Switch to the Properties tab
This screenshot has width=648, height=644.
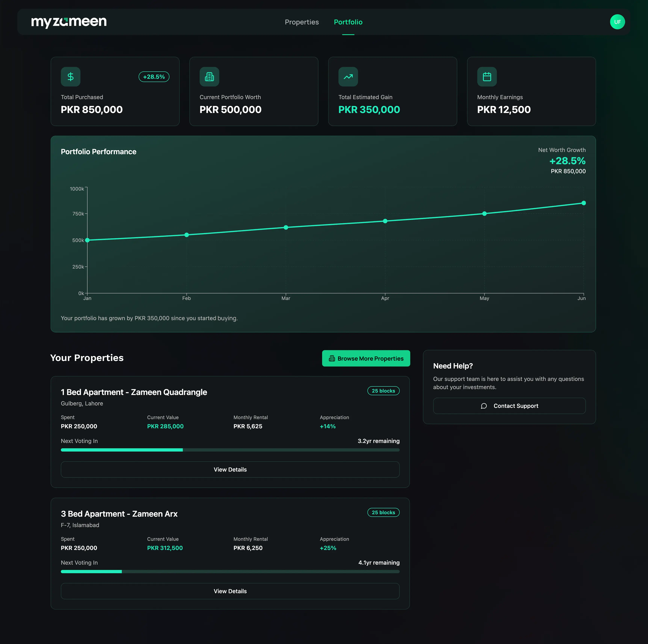pyautogui.click(x=301, y=22)
